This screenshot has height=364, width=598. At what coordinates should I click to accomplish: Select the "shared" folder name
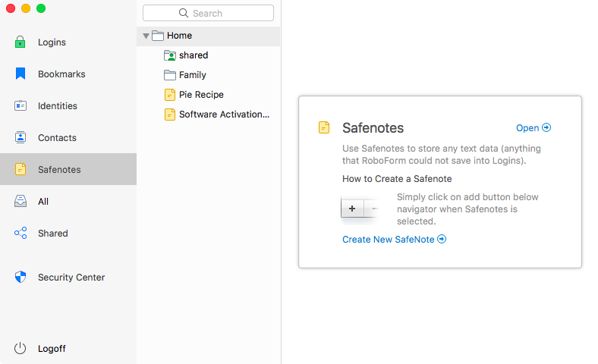click(194, 55)
